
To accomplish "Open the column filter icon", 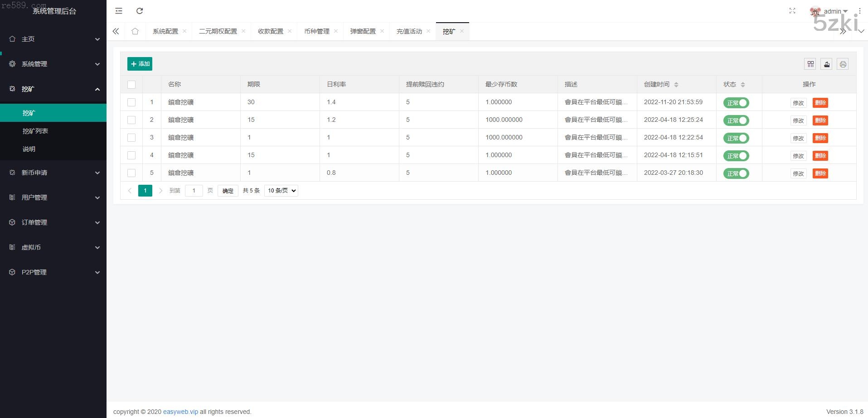I will tap(810, 64).
